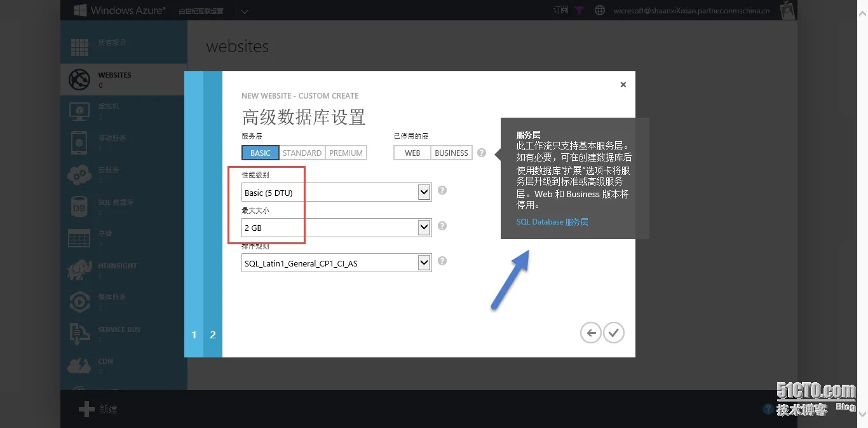The image size is (868, 428).
Task: Open the Basic (5 DTU) performance level dropdown
Action: pyautogui.click(x=337, y=192)
